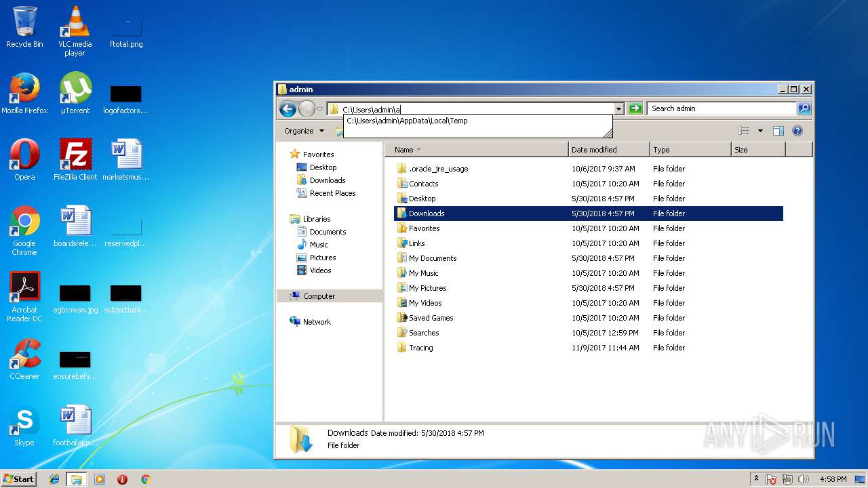
Task: Open recent pages dropdown next to Forward
Action: tap(319, 109)
